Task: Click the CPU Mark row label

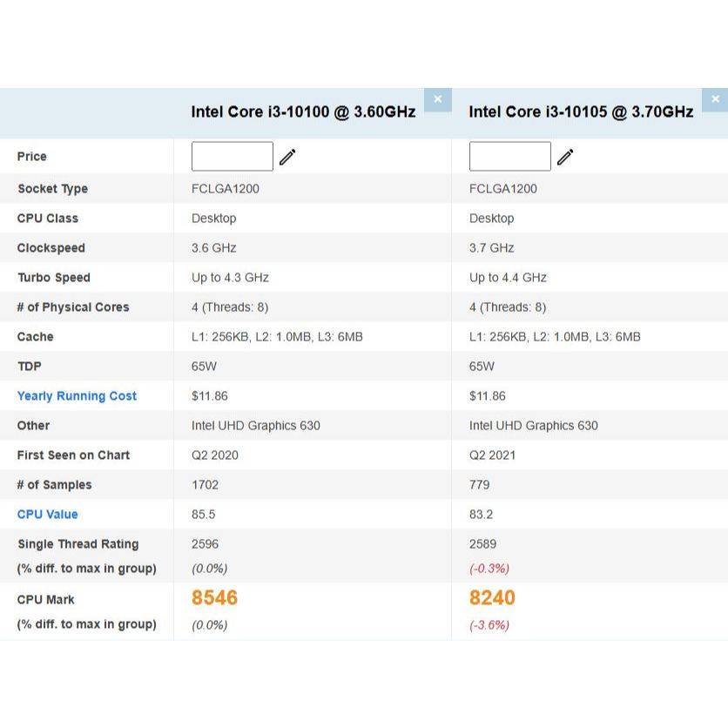Action: (45, 600)
